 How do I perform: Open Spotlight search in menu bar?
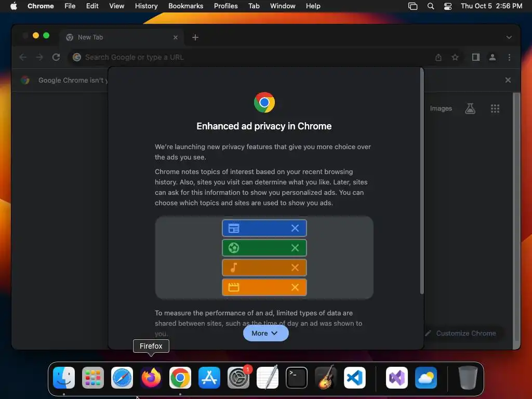pyautogui.click(x=431, y=6)
